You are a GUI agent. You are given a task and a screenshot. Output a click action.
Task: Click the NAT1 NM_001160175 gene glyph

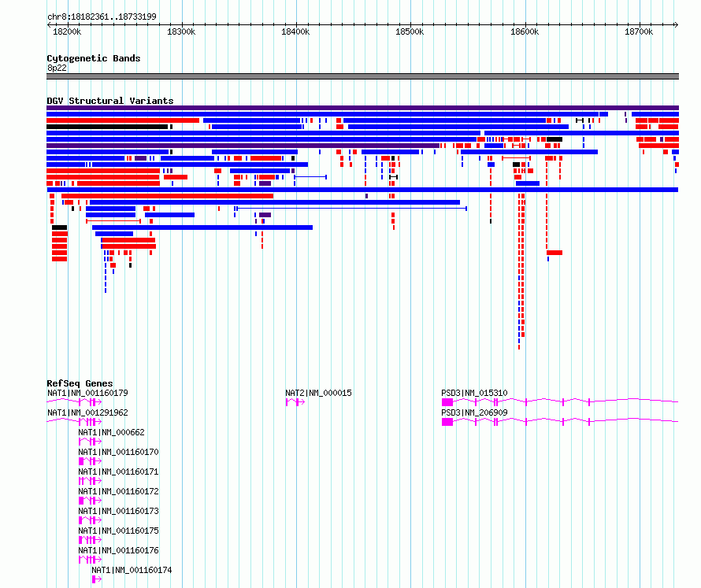click(90, 540)
